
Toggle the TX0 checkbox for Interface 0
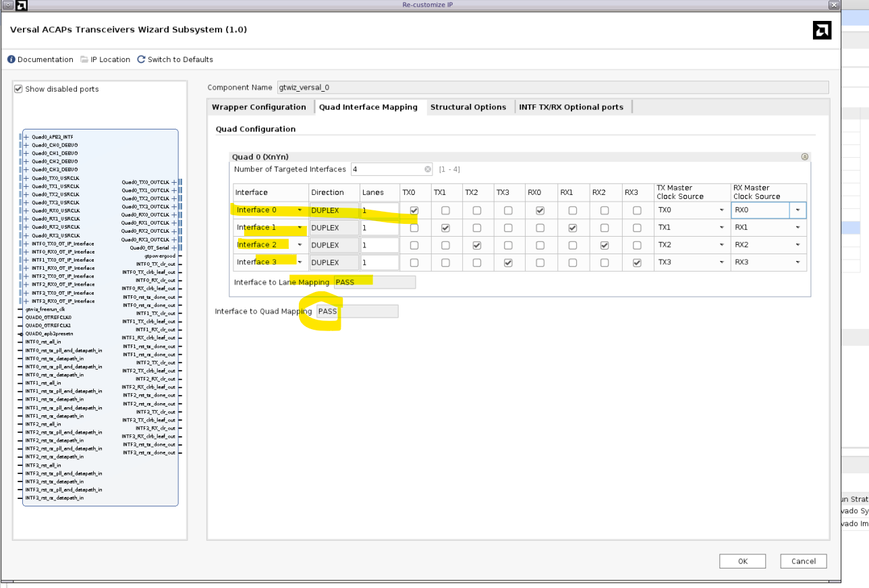414,210
